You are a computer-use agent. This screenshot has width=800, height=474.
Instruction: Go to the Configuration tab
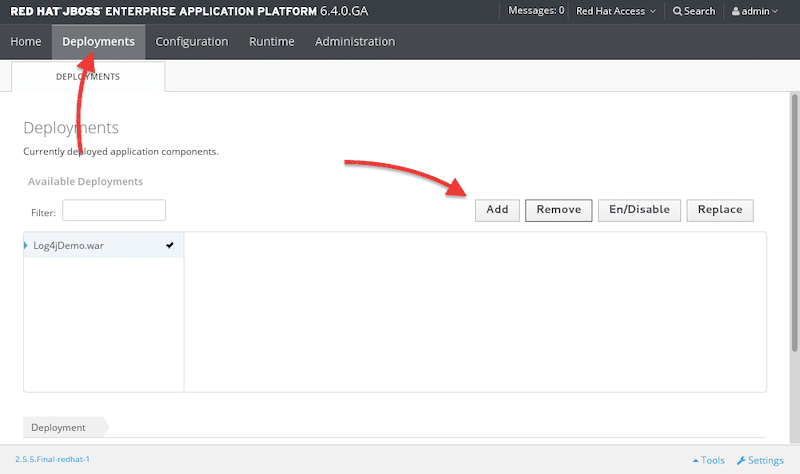point(192,42)
